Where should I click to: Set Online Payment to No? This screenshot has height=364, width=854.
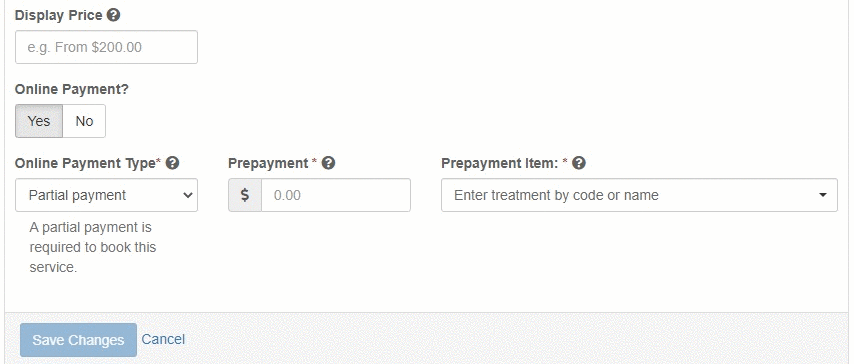[84, 121]
